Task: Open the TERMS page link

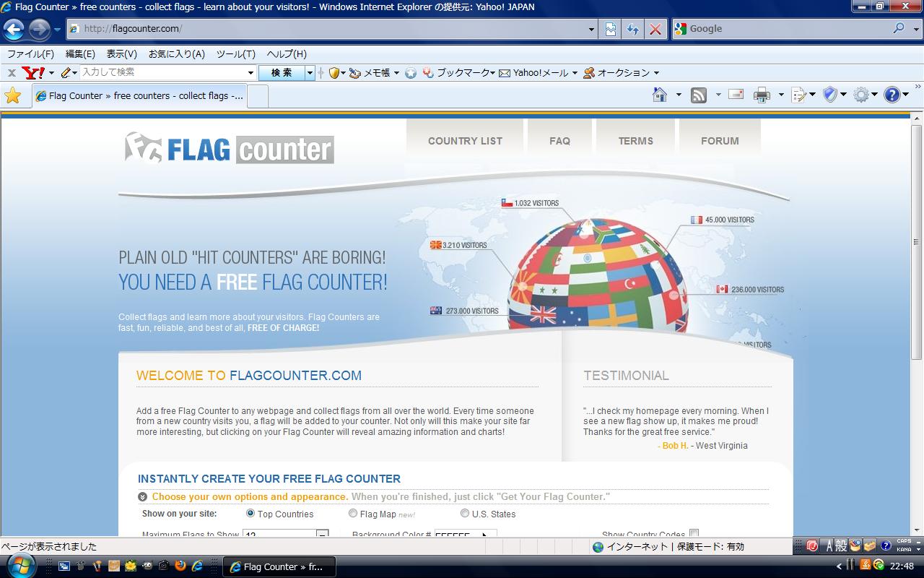Action: [x=635, y=141]
